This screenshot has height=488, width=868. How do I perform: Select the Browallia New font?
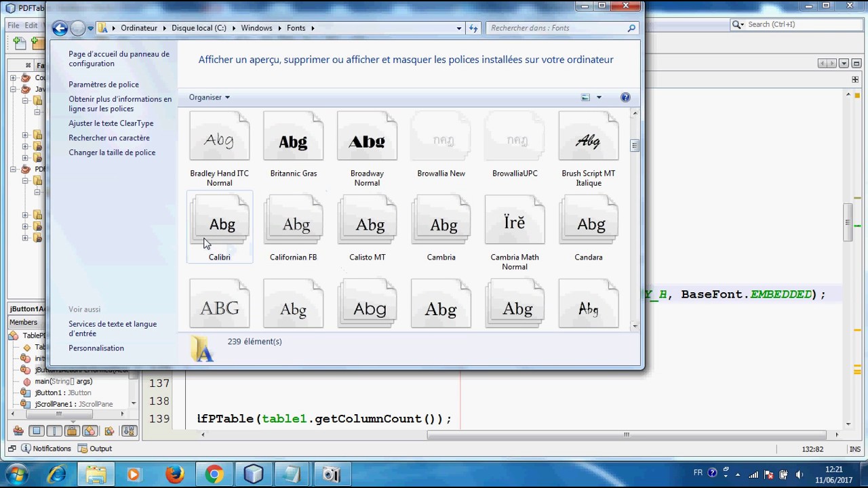[x=441, y=146]
